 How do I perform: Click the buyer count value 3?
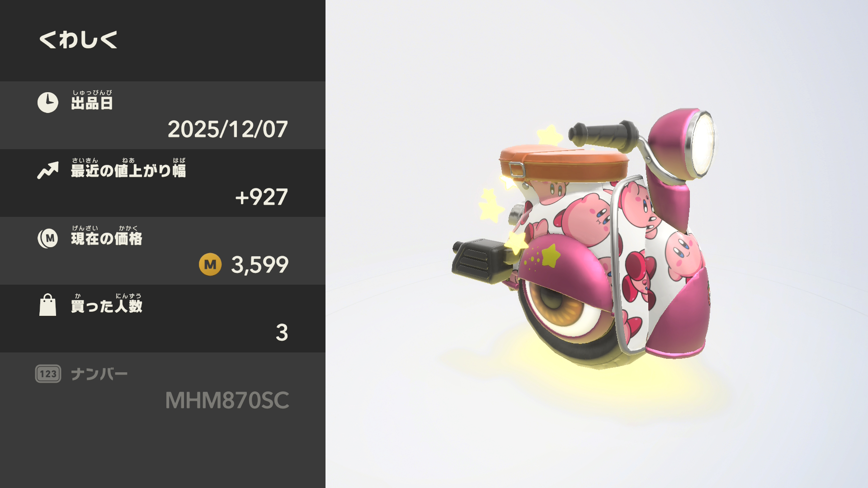[x=282, y=333]
